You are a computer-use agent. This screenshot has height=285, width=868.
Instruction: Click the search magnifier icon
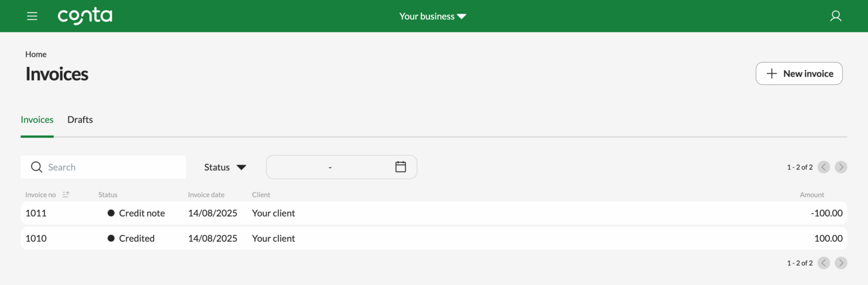pyautogui.click(x=37, y=167)
